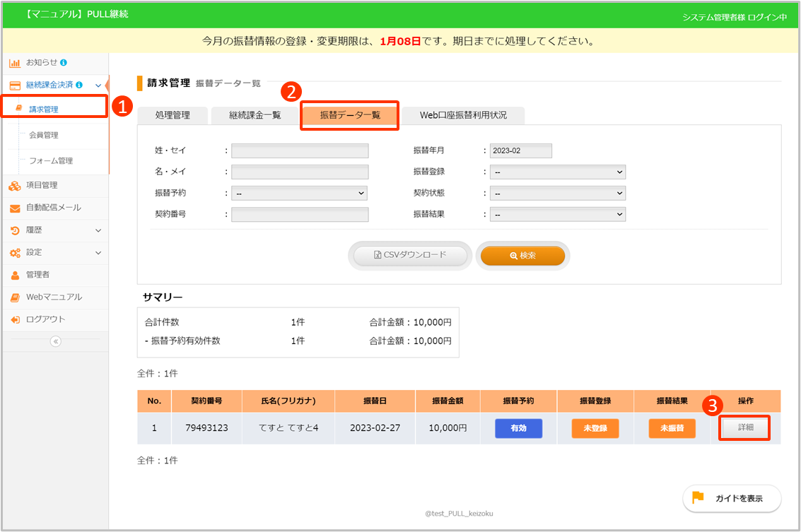The height and width of the screenshot is (532, 801).
Task: Click the 詳細 button in the table row
Action: (745, 428)
